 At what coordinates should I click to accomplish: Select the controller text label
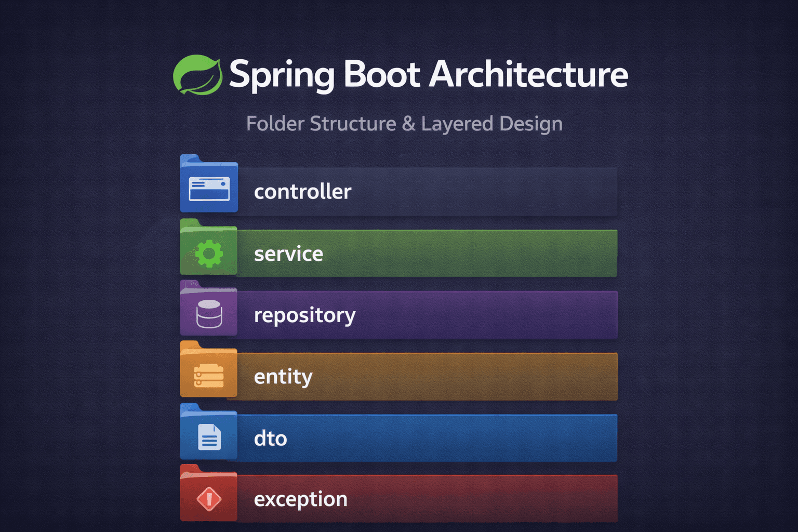pyautogui.click(x=302, y=192)
